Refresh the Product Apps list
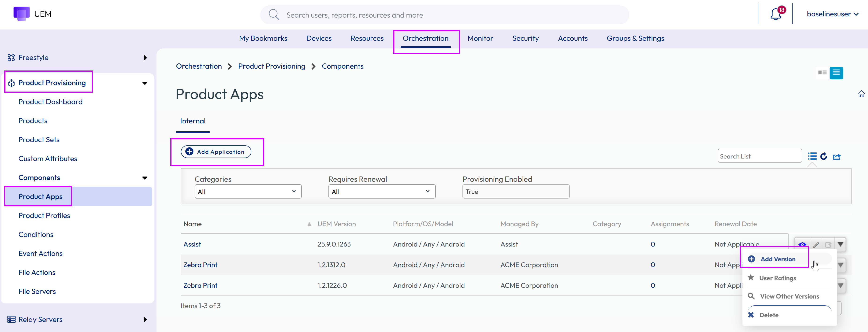 [x=824, y=156]
